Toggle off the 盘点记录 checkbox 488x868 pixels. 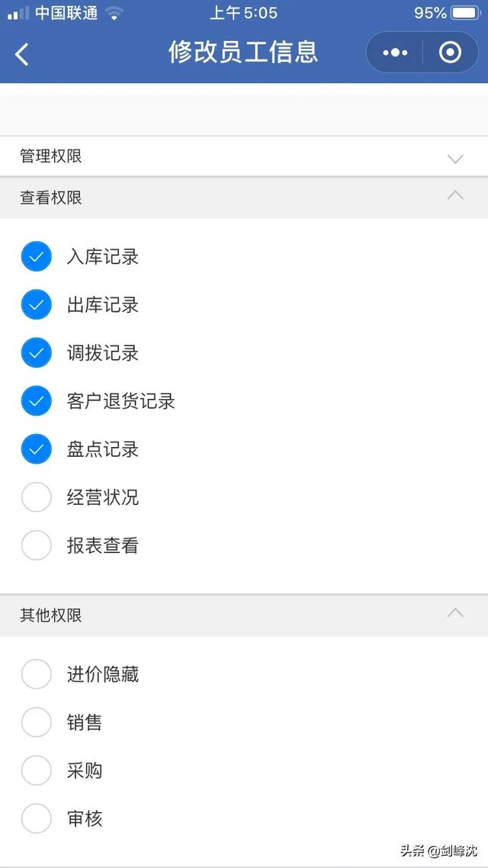[36, 449]
